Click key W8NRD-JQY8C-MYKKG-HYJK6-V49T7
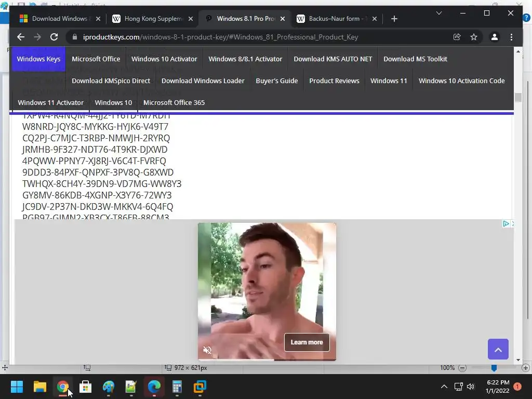 click(96, 127)
